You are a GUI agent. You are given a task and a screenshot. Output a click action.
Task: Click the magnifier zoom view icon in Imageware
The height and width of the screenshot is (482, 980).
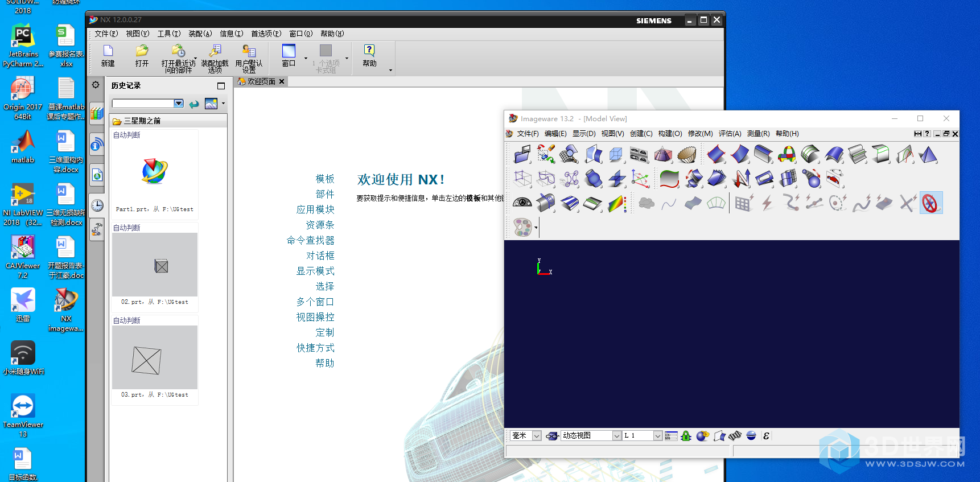coord(569,154)
